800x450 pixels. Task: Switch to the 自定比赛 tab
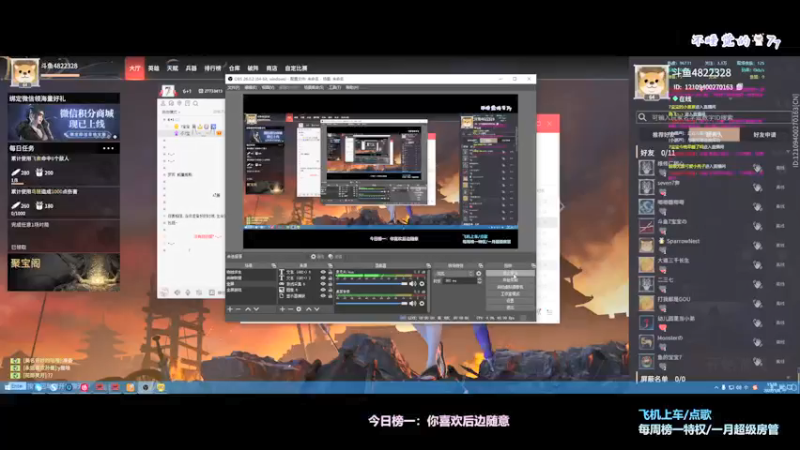coord(296,68)
